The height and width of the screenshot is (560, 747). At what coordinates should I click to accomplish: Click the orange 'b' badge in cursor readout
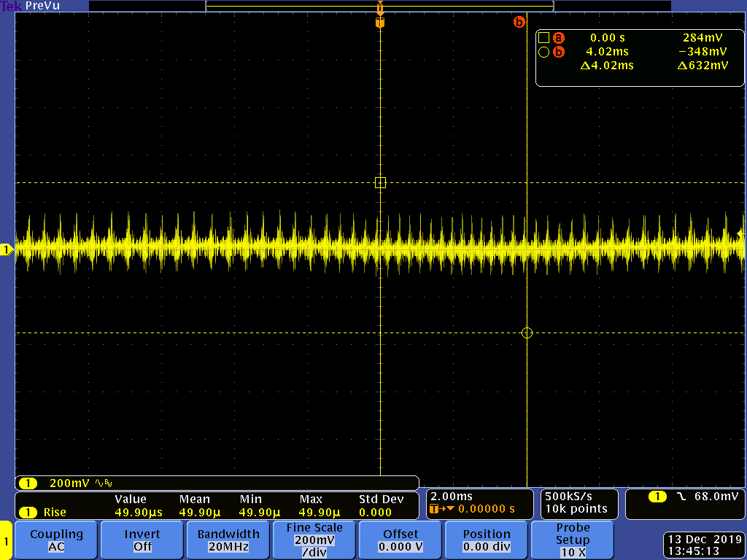click(558, 52)
